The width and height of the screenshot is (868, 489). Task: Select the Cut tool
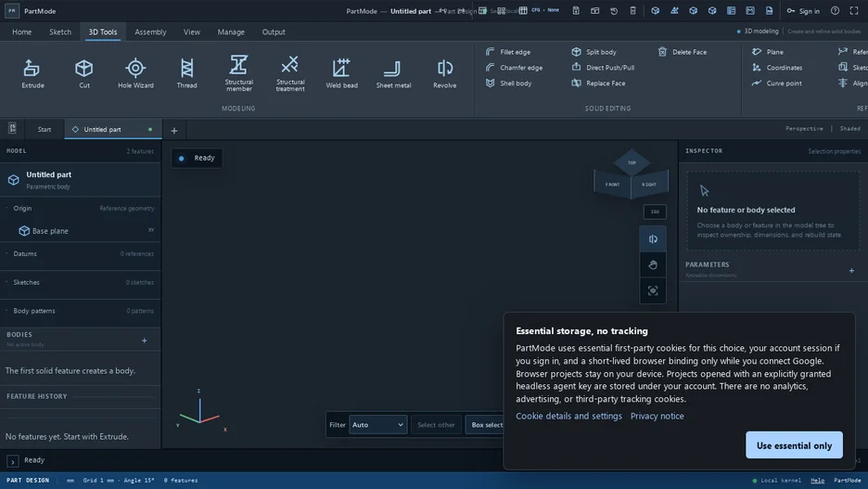point(84,73)
